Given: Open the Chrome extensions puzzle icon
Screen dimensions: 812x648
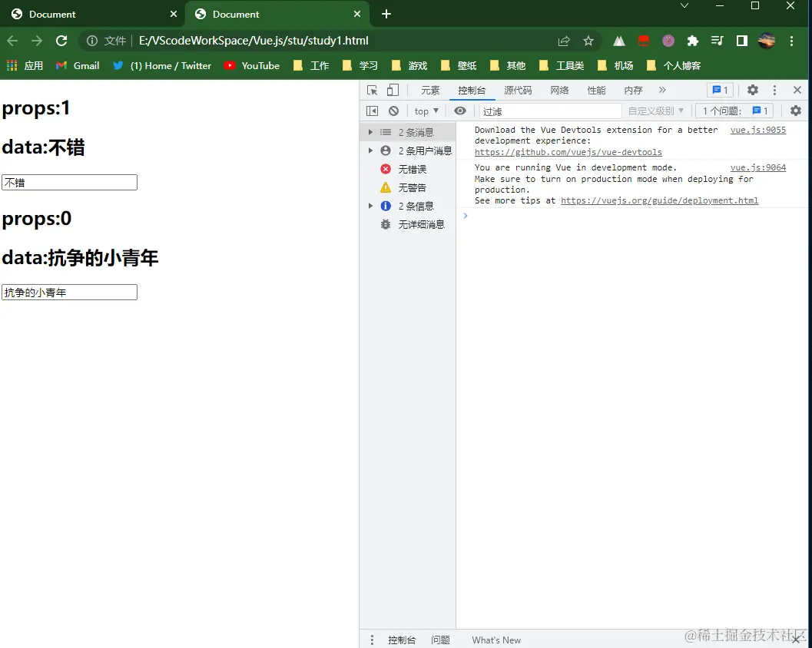Looking at the screenshot, I should pos(693,41).
